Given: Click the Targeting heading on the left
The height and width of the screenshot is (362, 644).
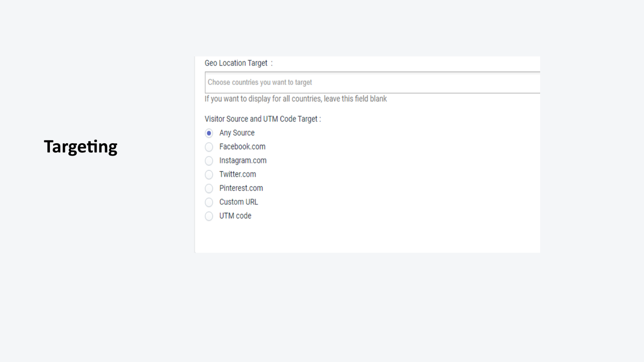Looking at the screenshot, I should (80, 146).
